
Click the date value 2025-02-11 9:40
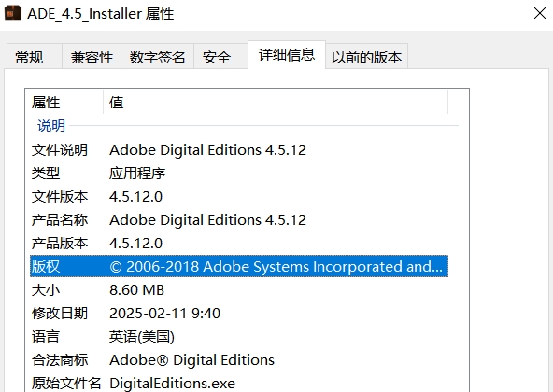click(x=164, y=314)
